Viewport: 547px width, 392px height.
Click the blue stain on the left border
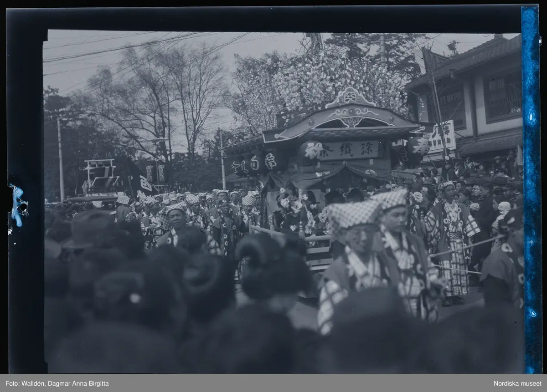pyautogui.click(x=18, y=205)
